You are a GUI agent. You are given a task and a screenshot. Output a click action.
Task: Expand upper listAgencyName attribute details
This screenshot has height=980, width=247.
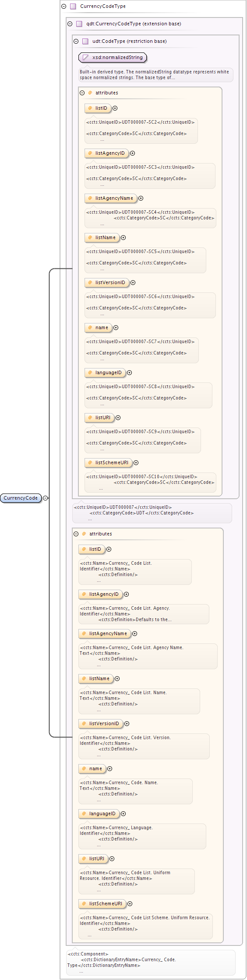(x=141, y=198)
